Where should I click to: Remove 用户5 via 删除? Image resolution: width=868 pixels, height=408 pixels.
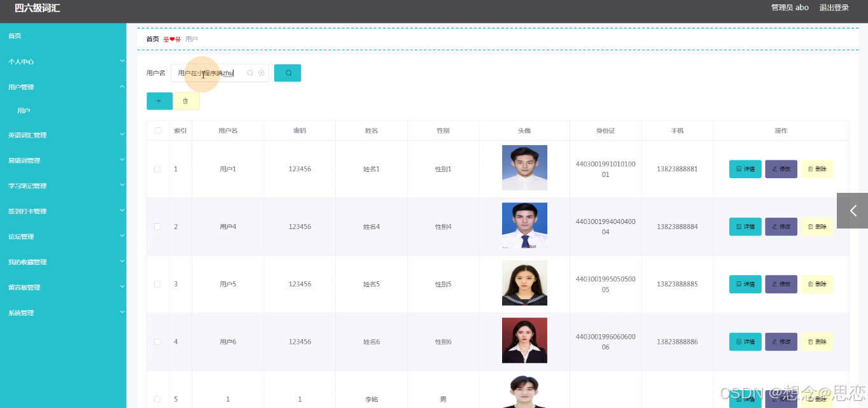816,284
